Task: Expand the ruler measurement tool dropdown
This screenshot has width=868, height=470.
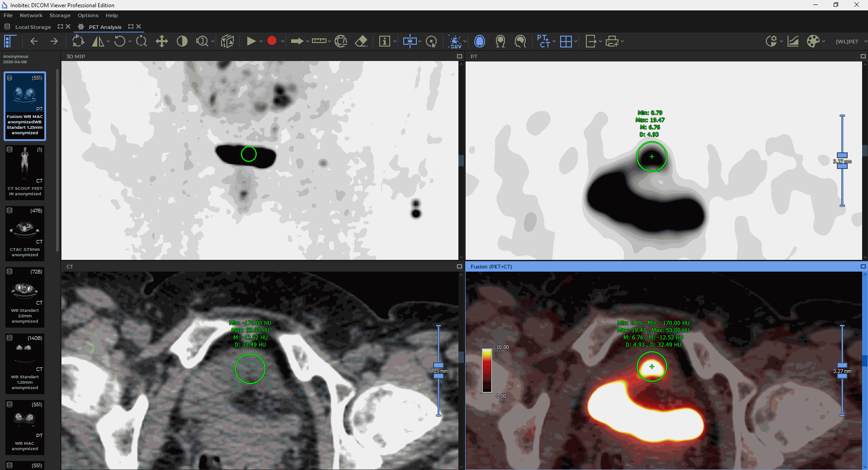Action: coord(330,42)
